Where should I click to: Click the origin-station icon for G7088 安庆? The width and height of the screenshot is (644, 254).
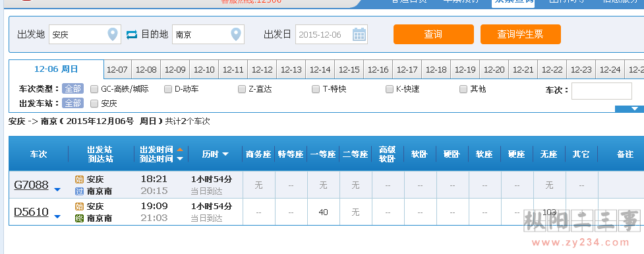pyautogui.click(x=79, y=179)
